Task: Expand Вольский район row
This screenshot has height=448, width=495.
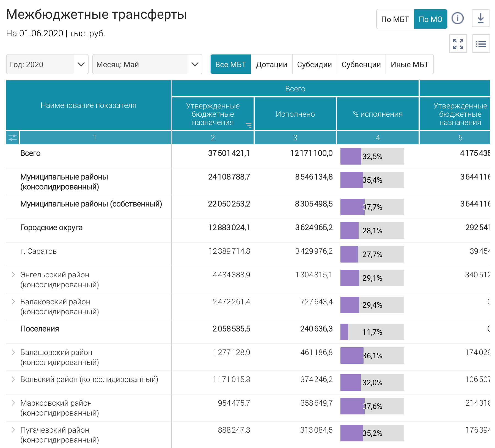Action: [x=13, y=379]
